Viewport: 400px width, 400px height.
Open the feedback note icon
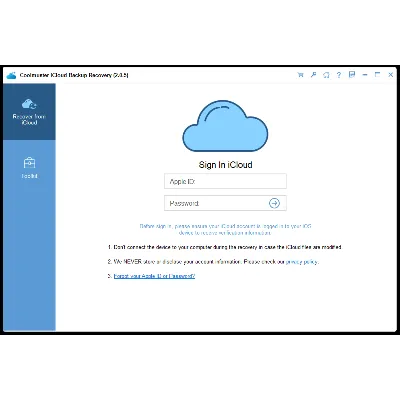[352, 75]
